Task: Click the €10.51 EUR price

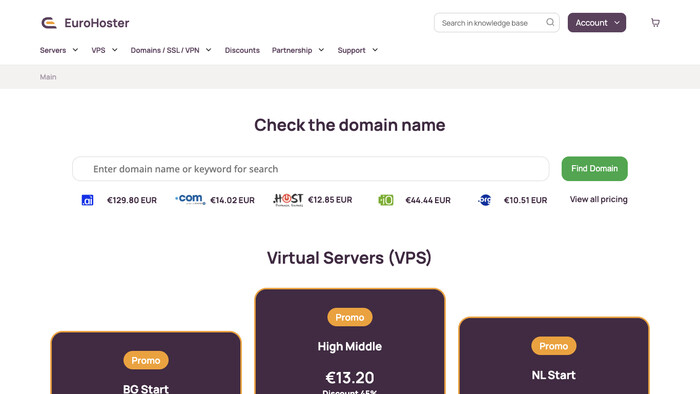Action: tap(525, 200)
